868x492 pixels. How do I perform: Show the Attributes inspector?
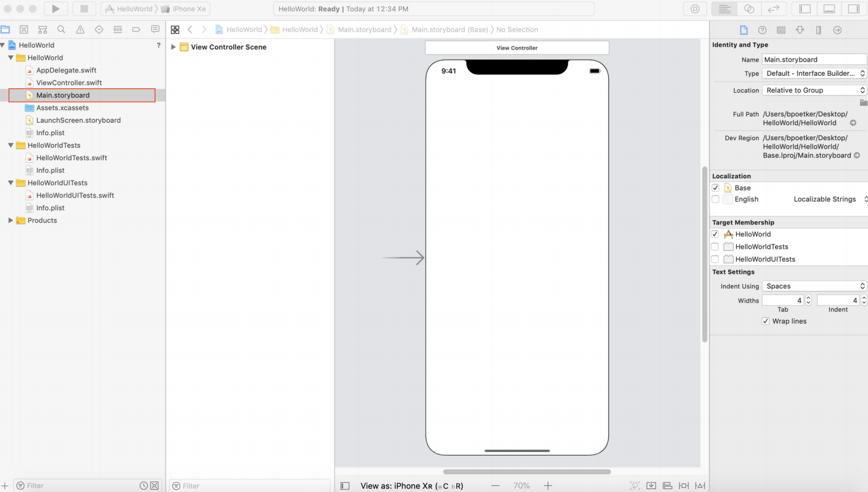[x=800, y=30]
